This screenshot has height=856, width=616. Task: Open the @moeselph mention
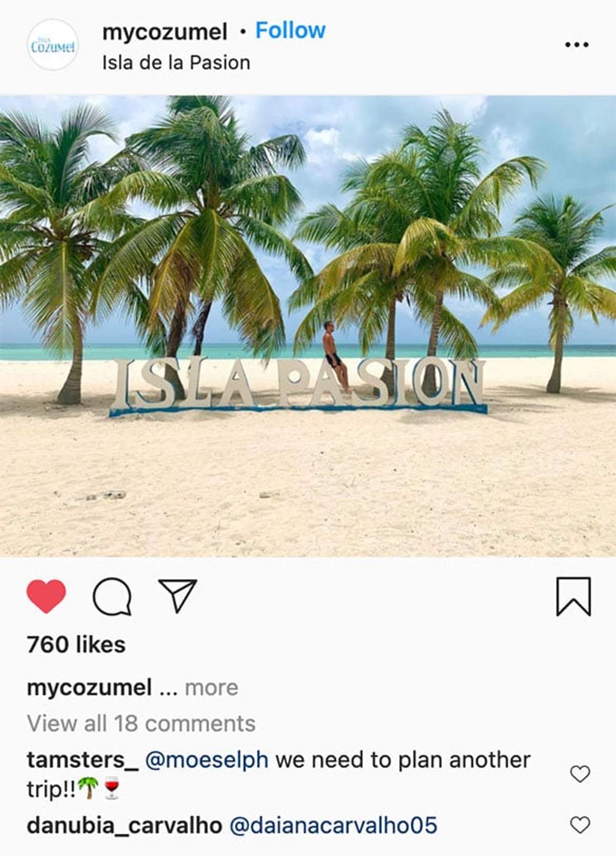[x=206, y=760]
